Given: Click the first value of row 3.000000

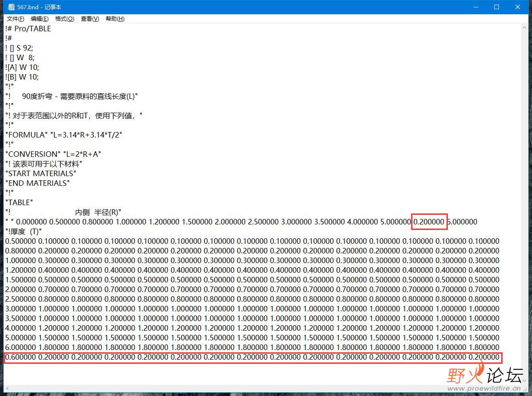Looking at the screenshot, I should click(x=20, y=309).
